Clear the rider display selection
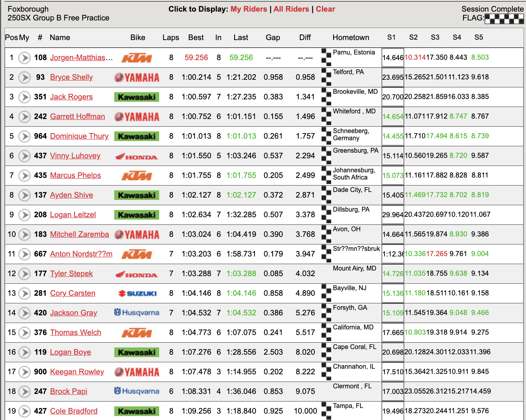The image size is (526, 420). click(x=325, y=9)
